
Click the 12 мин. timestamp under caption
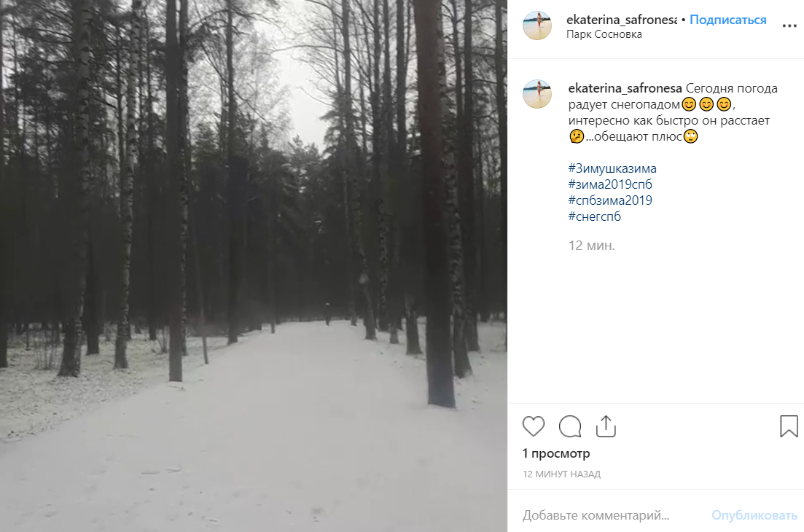pos(591,246)
